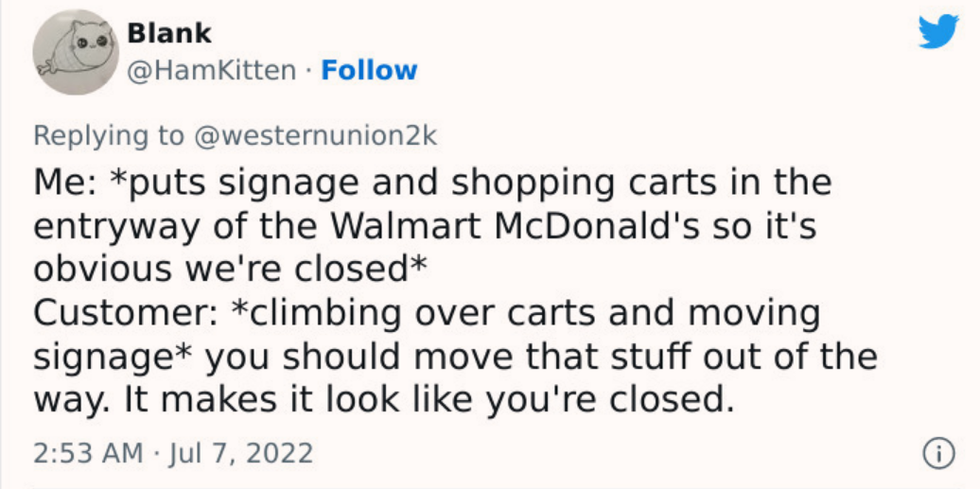Click the Twitter bird logo
The height and width of the screenshot is (489, 980).
[x=937, y=32]
